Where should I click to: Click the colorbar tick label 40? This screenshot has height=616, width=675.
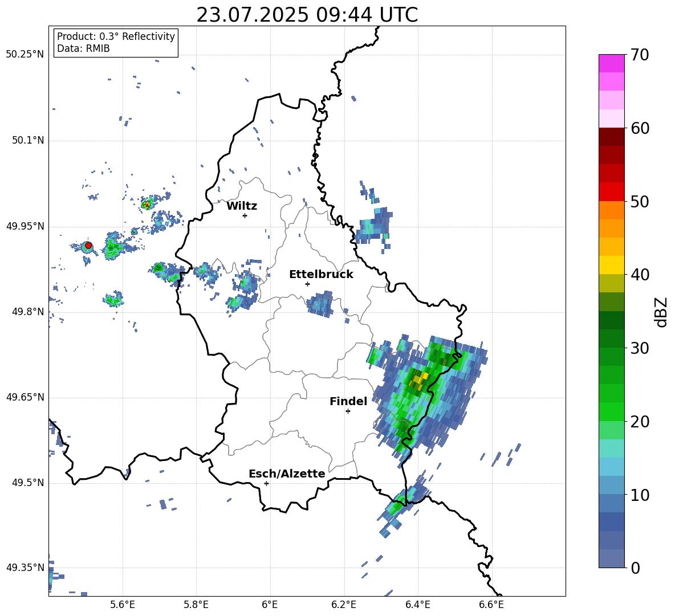pyautogui.click(x=640, y=275)
